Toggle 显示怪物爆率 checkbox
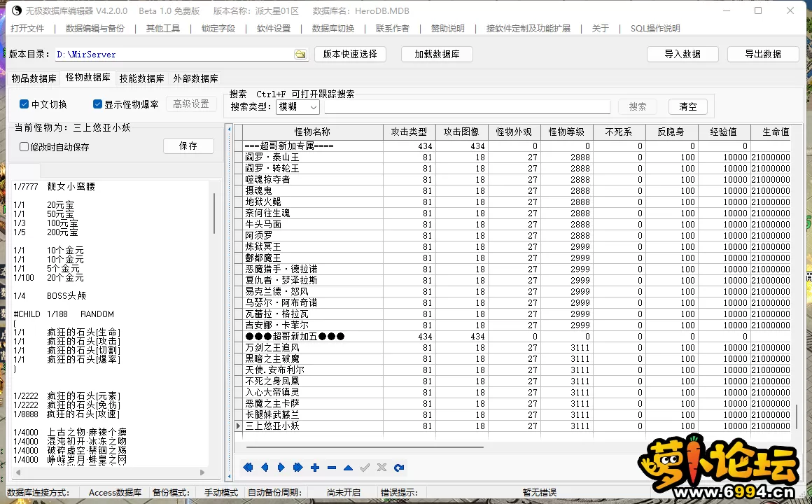Screen dimensions: 812x504 pos(97,104)
